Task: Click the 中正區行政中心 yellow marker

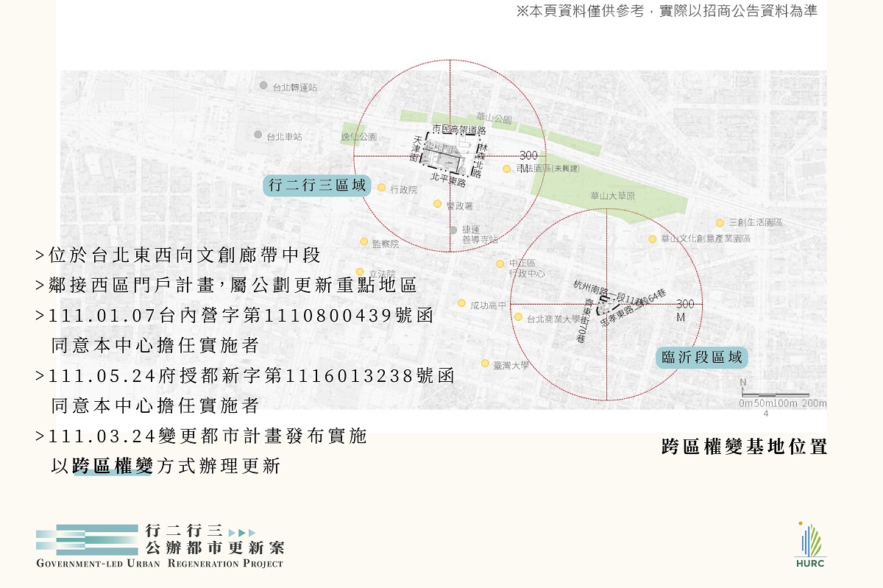Action: pyautogui.click(x=500, y=263)
